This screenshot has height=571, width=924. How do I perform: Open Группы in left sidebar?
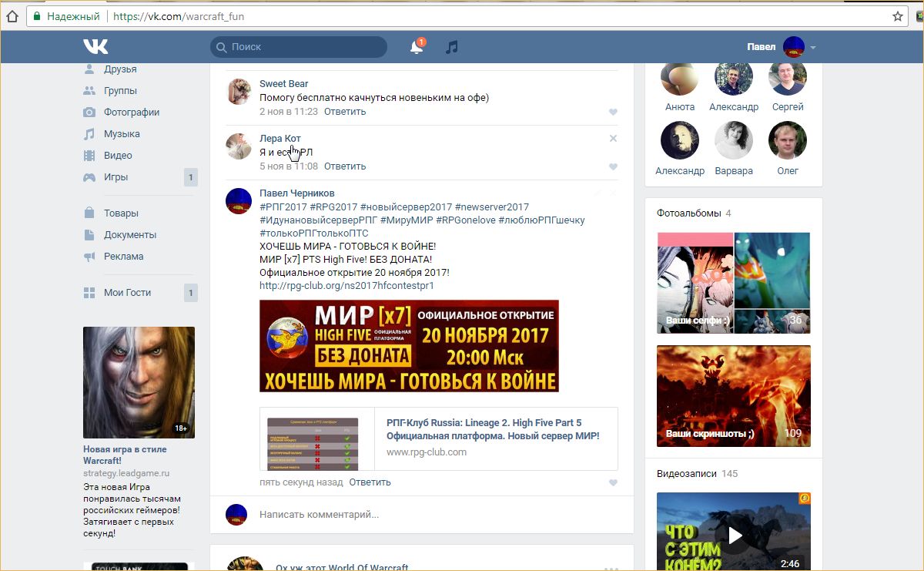coord(120,90)
